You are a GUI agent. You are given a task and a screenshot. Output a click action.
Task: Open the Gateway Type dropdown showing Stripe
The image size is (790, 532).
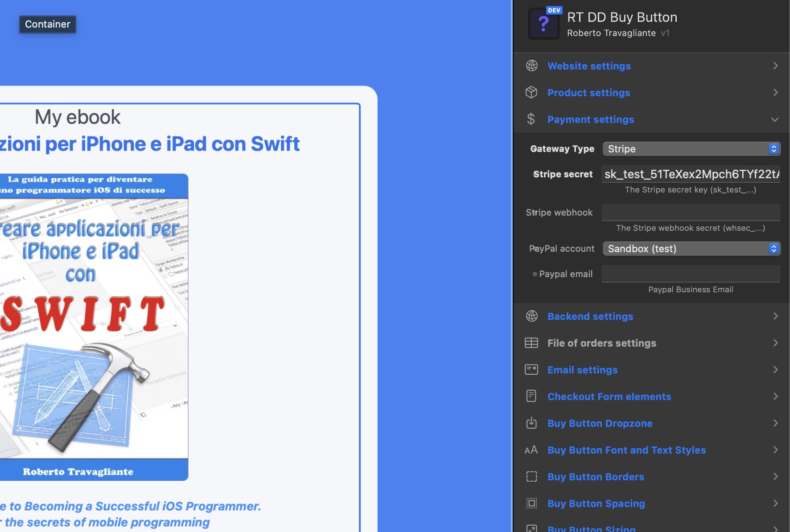(x=691, y=149)
